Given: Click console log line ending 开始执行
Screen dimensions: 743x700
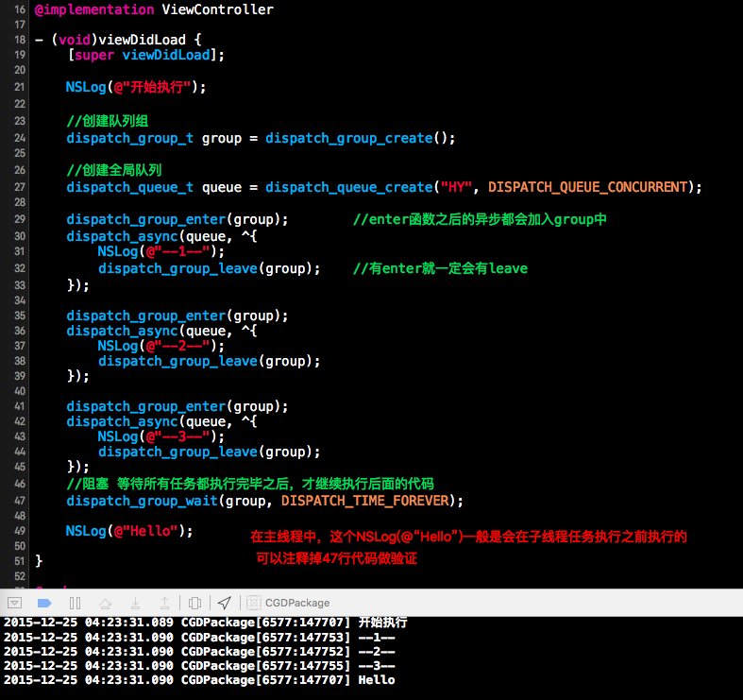Looking at the screenshot, I should 205,623.
